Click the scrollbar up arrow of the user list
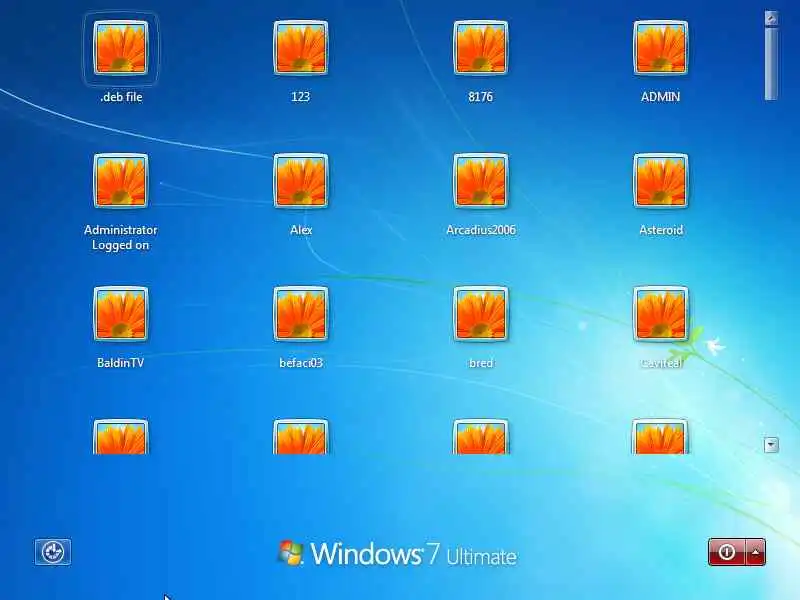 coord(771,18)
